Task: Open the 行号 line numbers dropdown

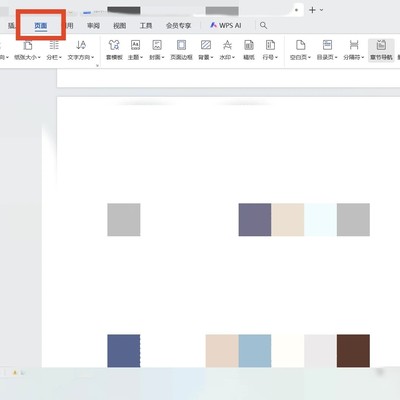Action: [270, 50]
